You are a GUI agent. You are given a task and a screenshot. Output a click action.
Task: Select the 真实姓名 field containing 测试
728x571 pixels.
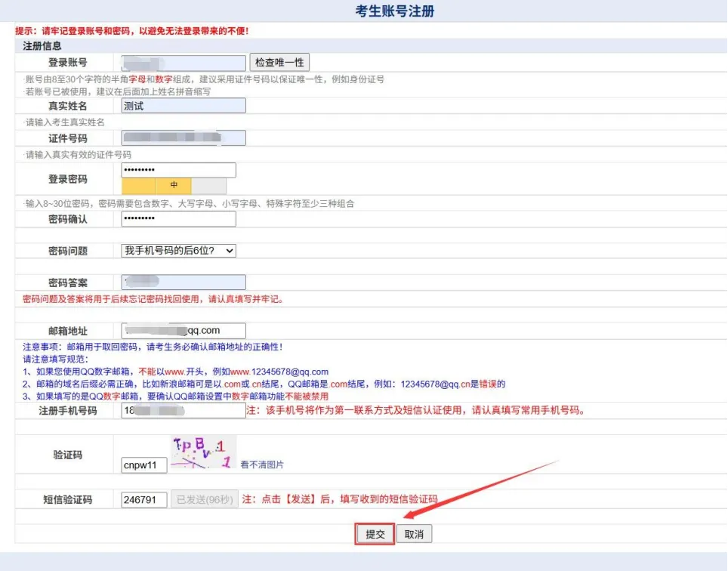tap(184, 106)
